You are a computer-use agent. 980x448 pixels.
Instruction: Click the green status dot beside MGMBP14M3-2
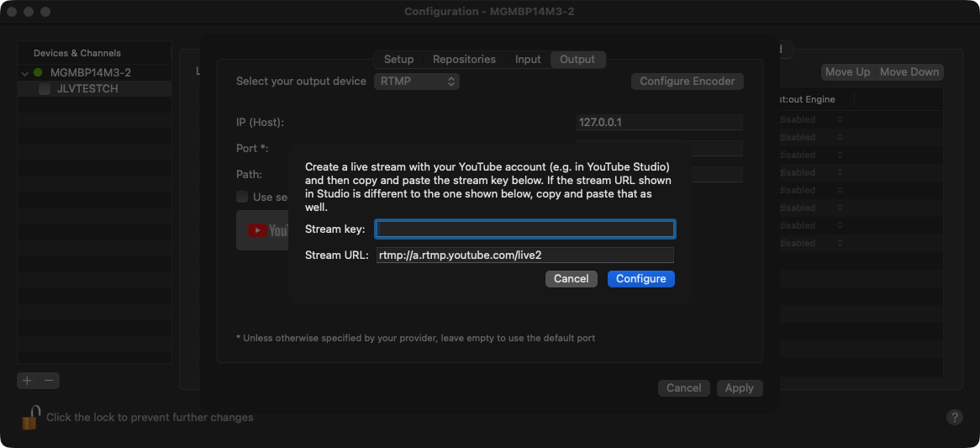point(38,73)
